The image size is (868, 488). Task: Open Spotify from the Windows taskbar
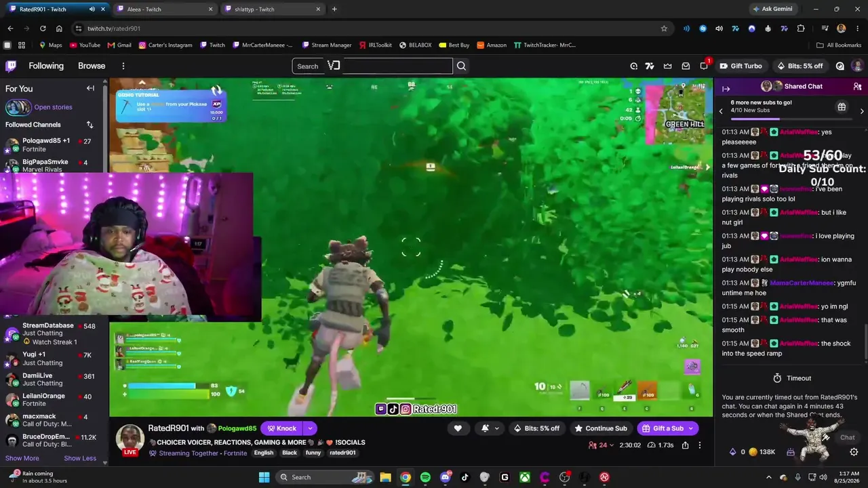pyautogui.click(x=425, y=477)
